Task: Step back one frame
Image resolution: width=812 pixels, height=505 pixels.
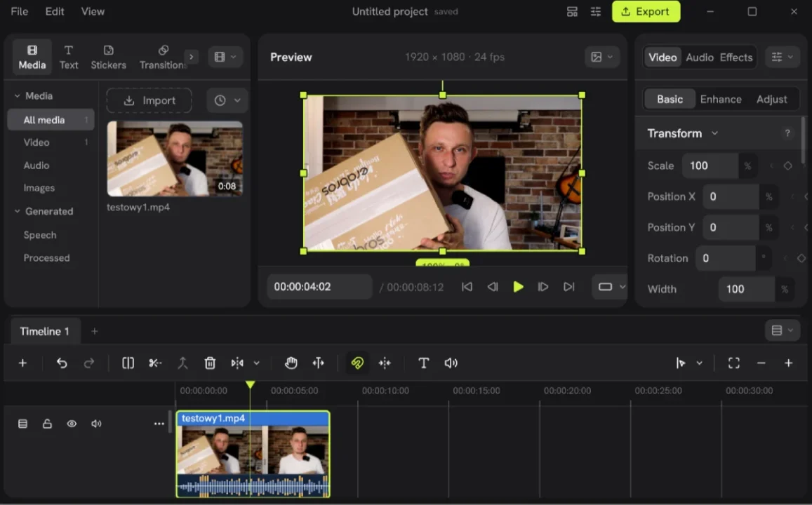Action: (x=493, y=287)
